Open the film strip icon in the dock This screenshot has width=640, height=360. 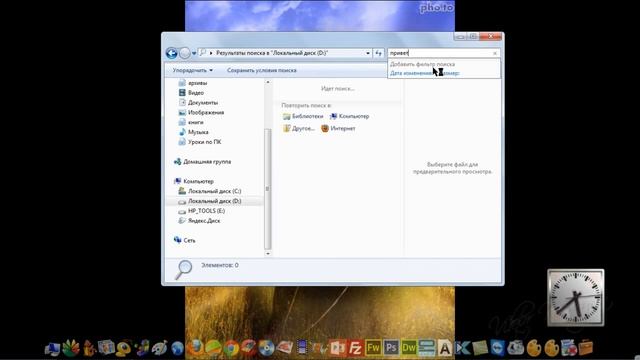[302, 348]
